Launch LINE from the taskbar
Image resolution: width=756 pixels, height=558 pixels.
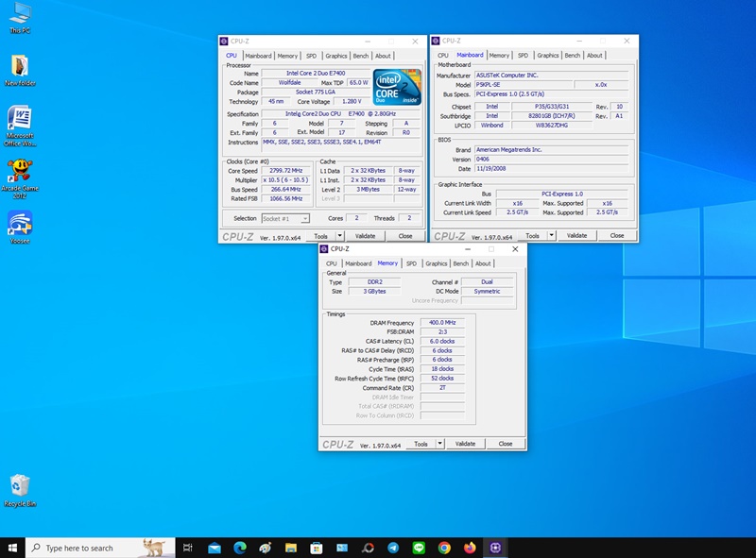pyautogui.click(x=419, y=548)
